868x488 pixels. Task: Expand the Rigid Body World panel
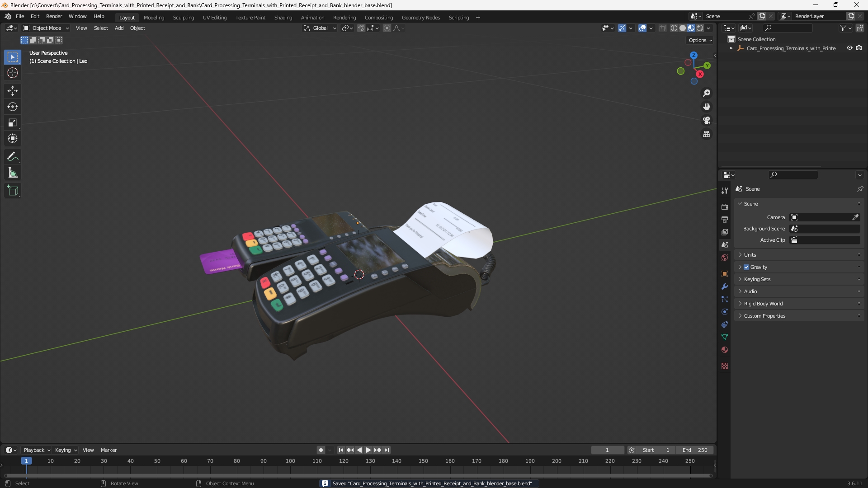point(799,304)
